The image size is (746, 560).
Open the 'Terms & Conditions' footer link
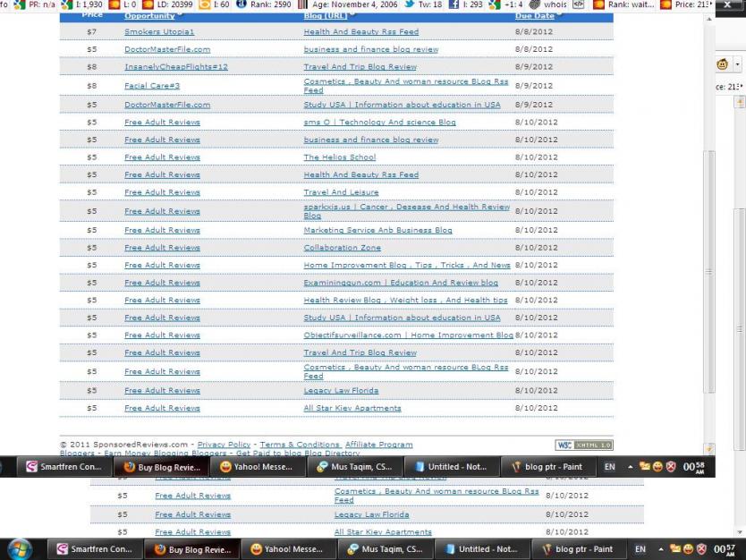pos(300,445)
